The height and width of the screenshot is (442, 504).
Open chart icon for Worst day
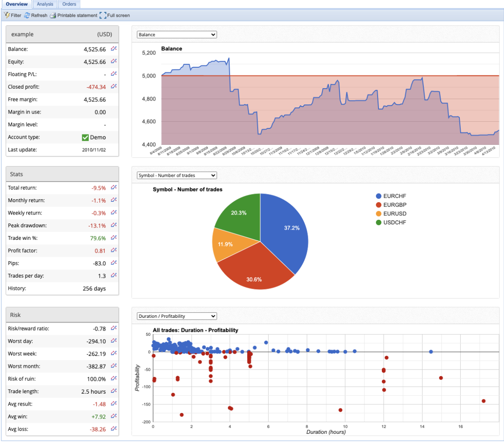(x=114, y=341)
